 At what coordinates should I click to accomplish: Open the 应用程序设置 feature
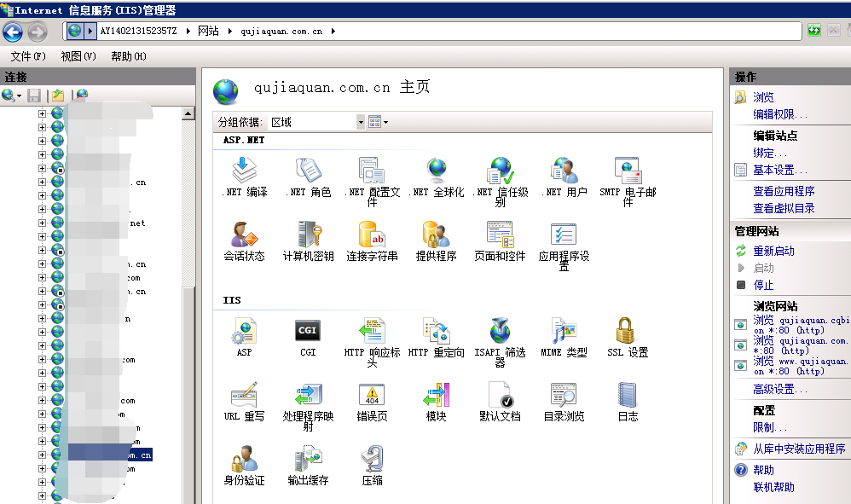point(564,246)
